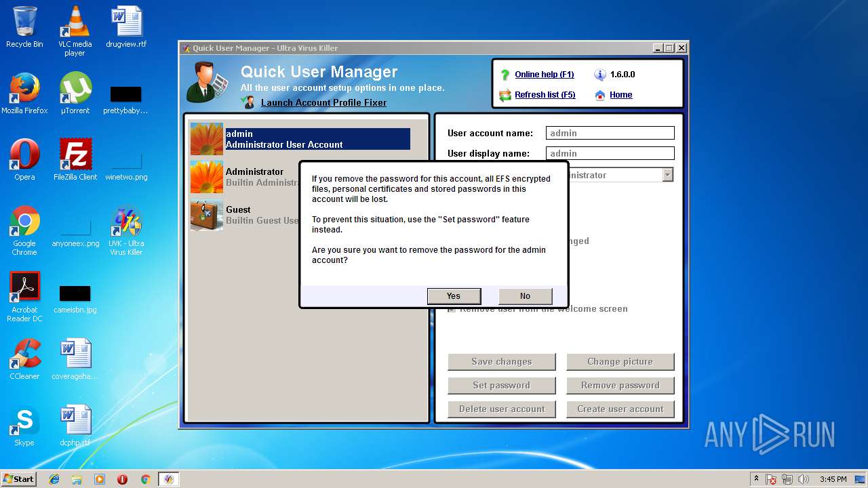Select the admin user account row
Screen dimensions: 868x488
pos(300,139)
